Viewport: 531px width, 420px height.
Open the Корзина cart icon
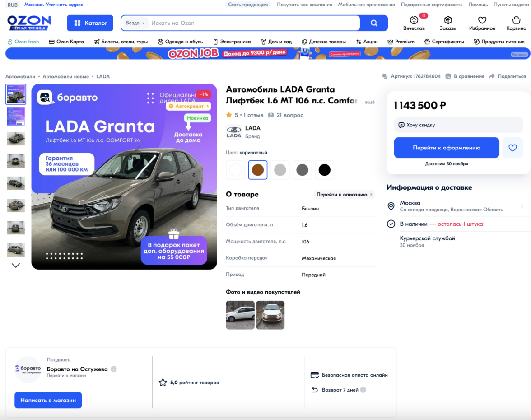point(516,20)
